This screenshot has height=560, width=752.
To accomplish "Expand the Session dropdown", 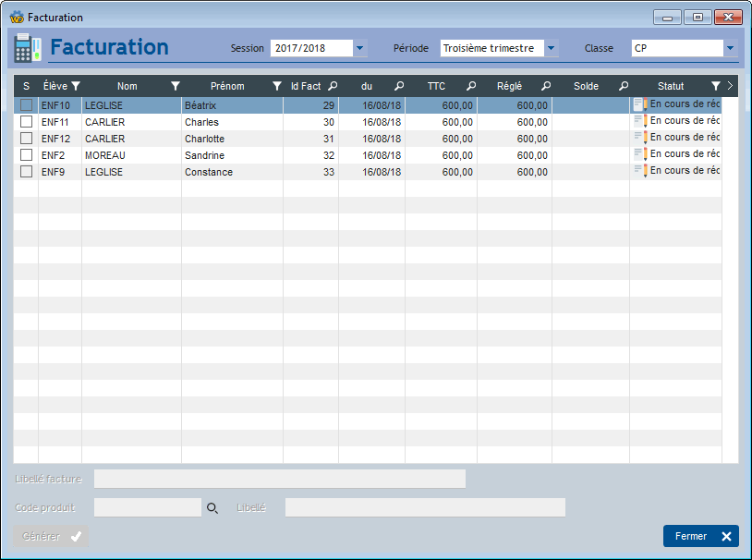I will [359, 48].
